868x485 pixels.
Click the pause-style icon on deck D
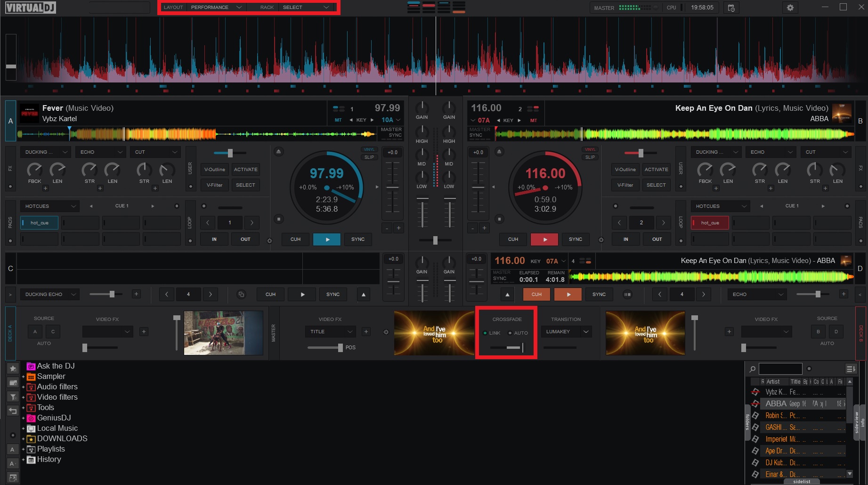627,294
